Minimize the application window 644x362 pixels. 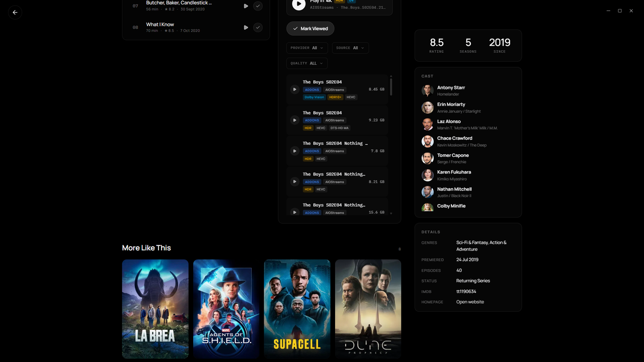coord(608,11)
